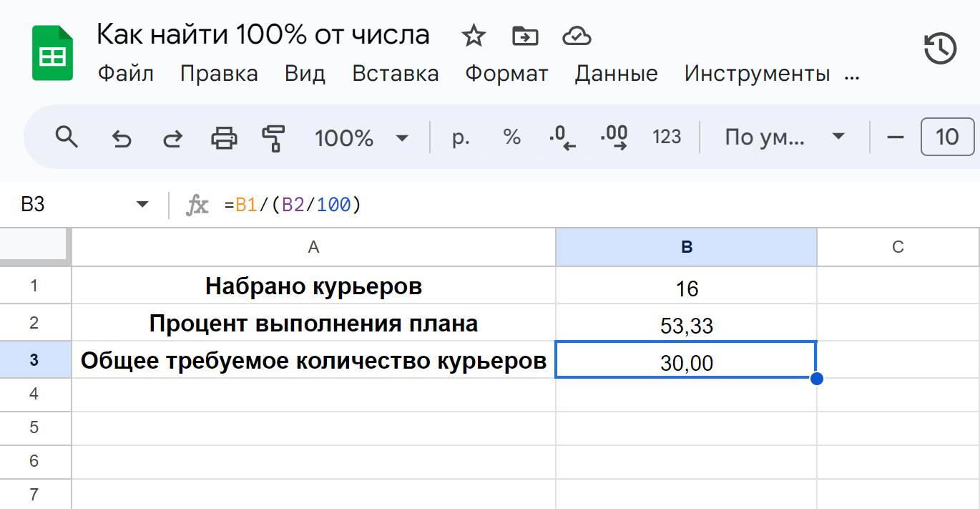980x509 pixels.
Task: Select the cell with value 30,00
Action: tap(687, 360)
